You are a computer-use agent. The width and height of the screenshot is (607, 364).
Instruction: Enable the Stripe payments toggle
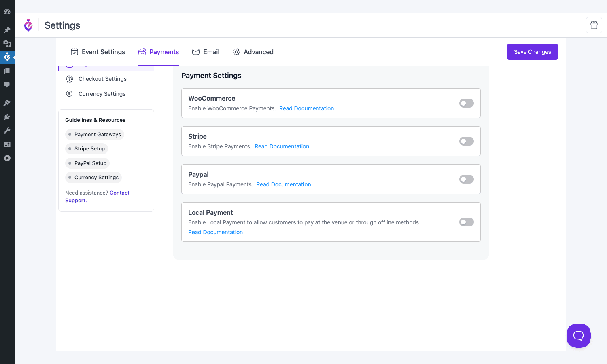click(x=467, y=141)
